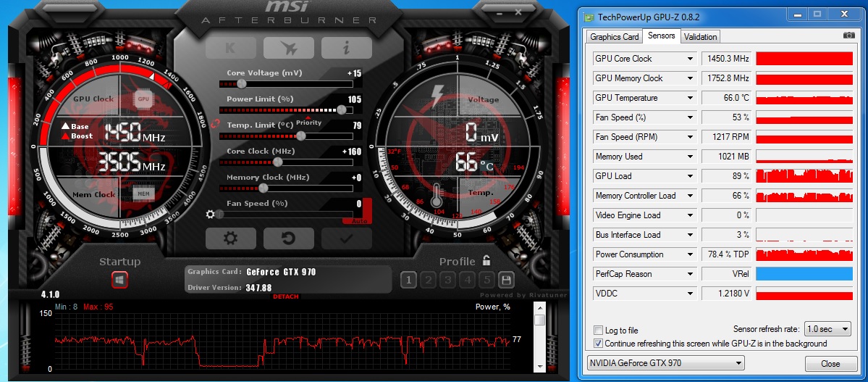
Task: Open the Kombustor K button
Action: coord(230,49)
